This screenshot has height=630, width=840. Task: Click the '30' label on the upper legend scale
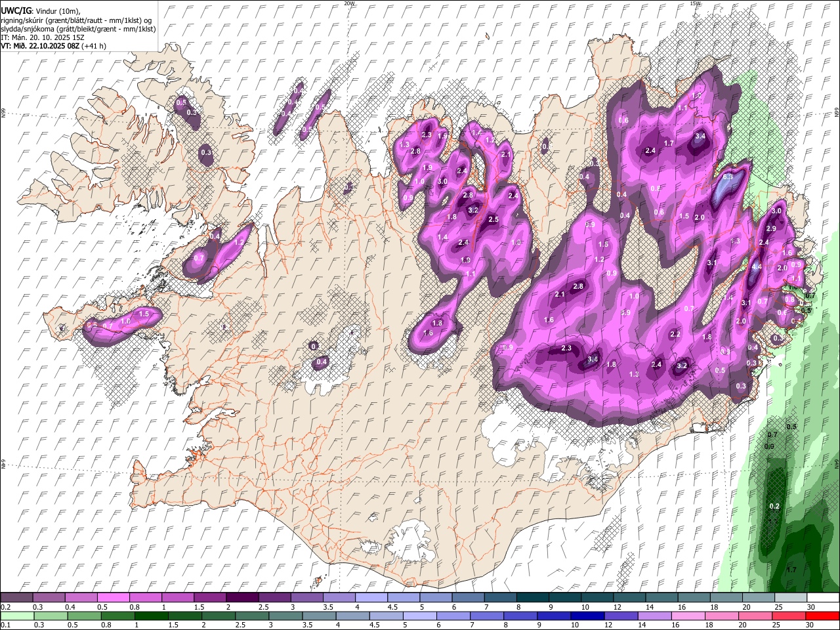click(x=811, y=607)
